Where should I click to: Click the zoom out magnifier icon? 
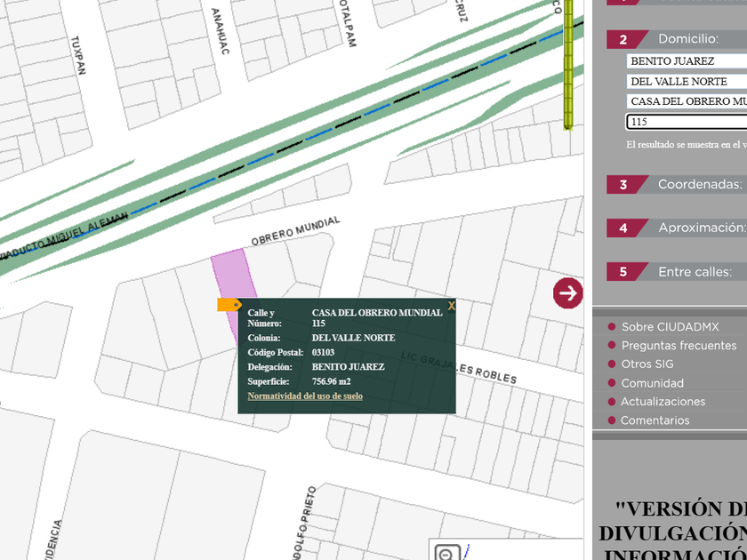[x=446, y=553]
